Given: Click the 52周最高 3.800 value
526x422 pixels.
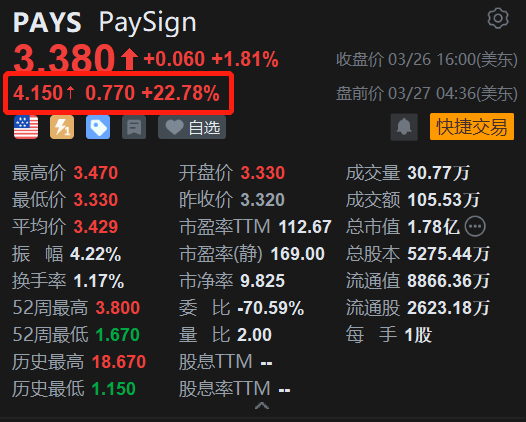Looking at the screenshot, I should tap(118, 308).
